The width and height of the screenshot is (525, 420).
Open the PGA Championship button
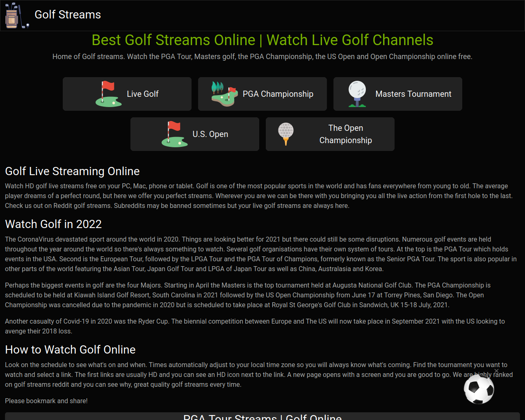(262, 94)
